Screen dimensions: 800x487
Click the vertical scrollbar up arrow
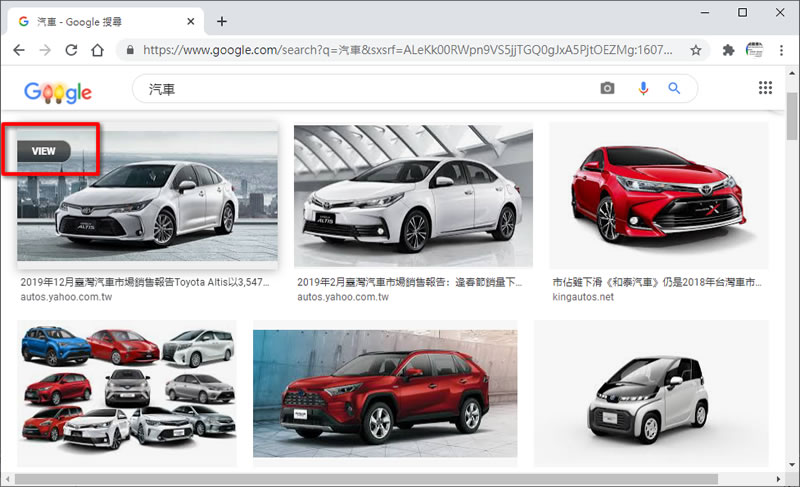click(791, 73)
